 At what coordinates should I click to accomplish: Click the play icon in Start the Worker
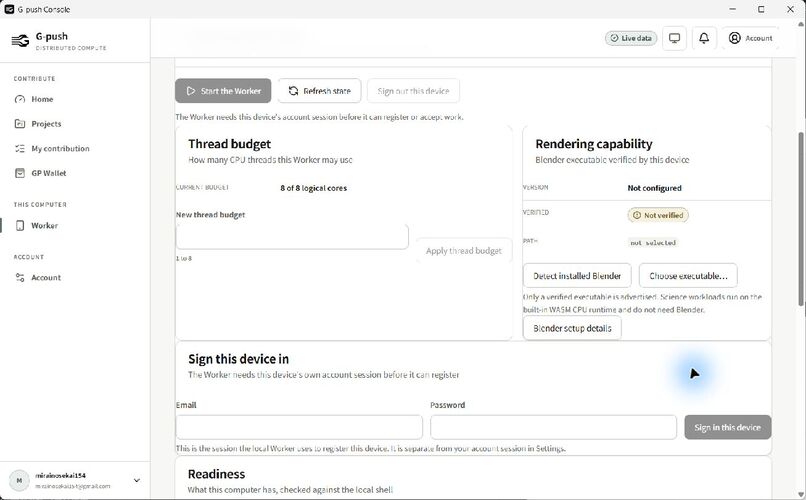(x=191, y=91)
